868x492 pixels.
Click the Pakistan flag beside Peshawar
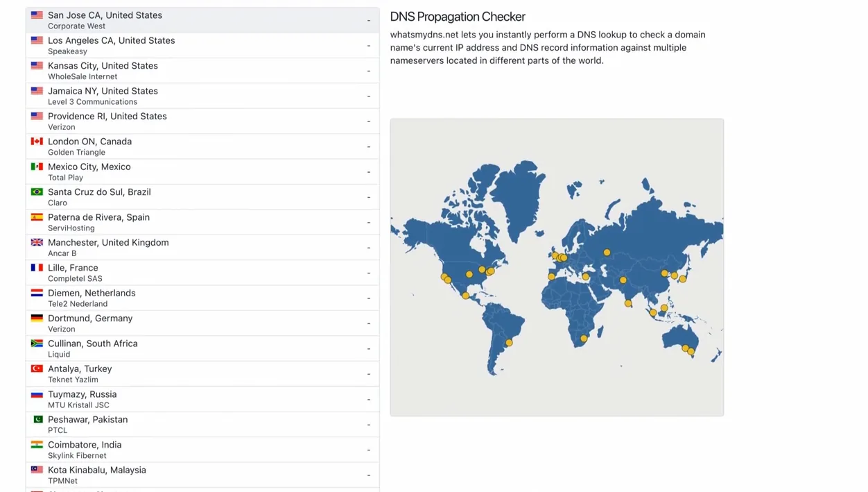pos(37,419)
